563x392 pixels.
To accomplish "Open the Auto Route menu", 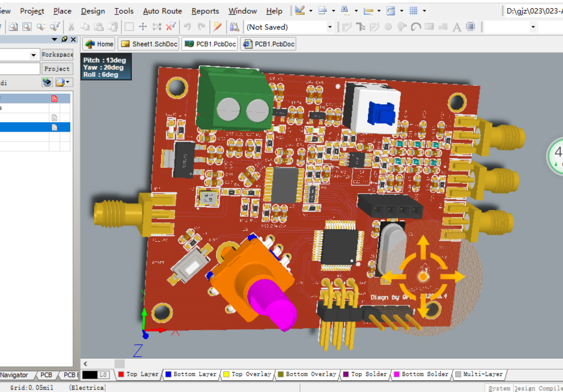I will pyautogui.click(x=163, y=11).
